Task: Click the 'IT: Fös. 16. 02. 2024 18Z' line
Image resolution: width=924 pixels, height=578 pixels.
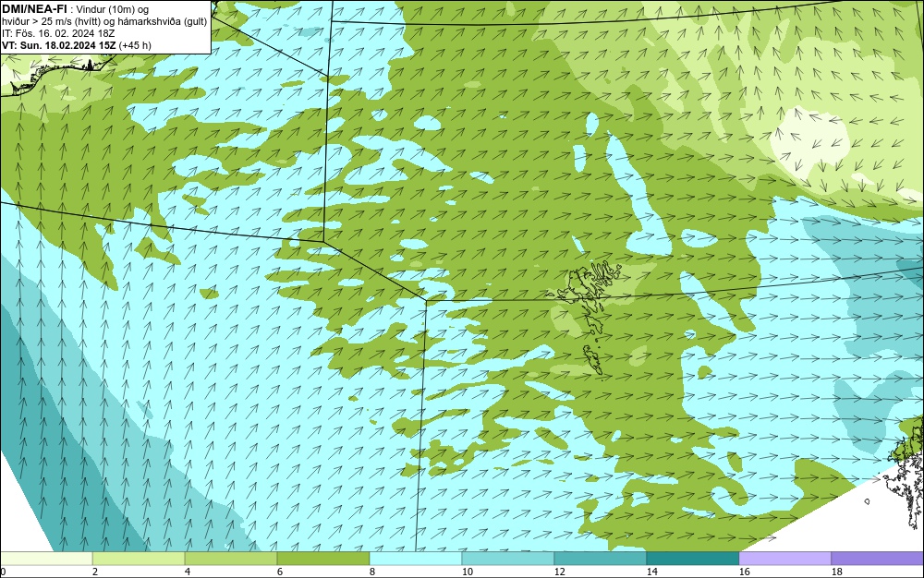Action: point(57,33)
